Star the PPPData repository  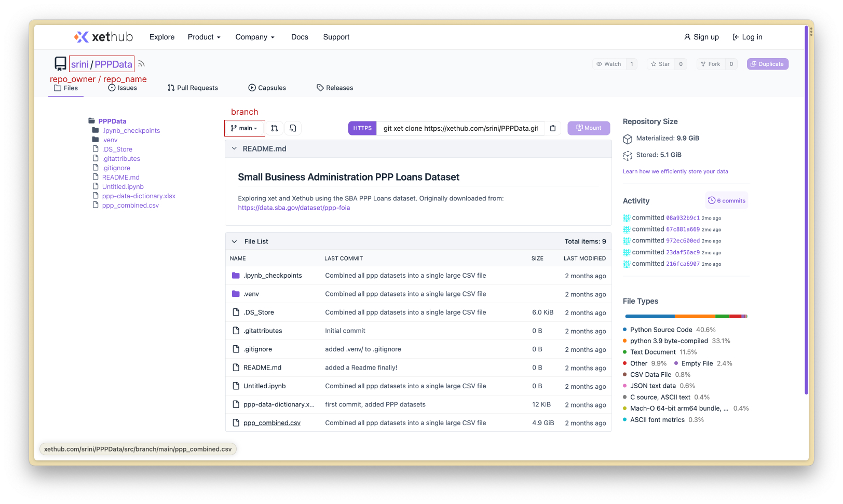click(x=660, y=64)
